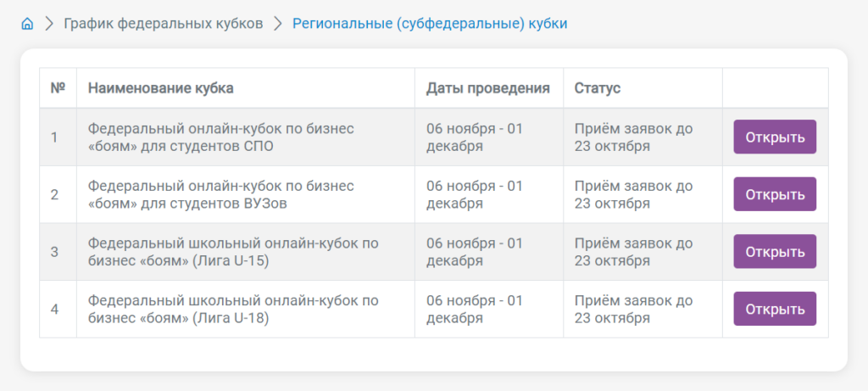Click the chevron after the home icon

coord(48,24)
